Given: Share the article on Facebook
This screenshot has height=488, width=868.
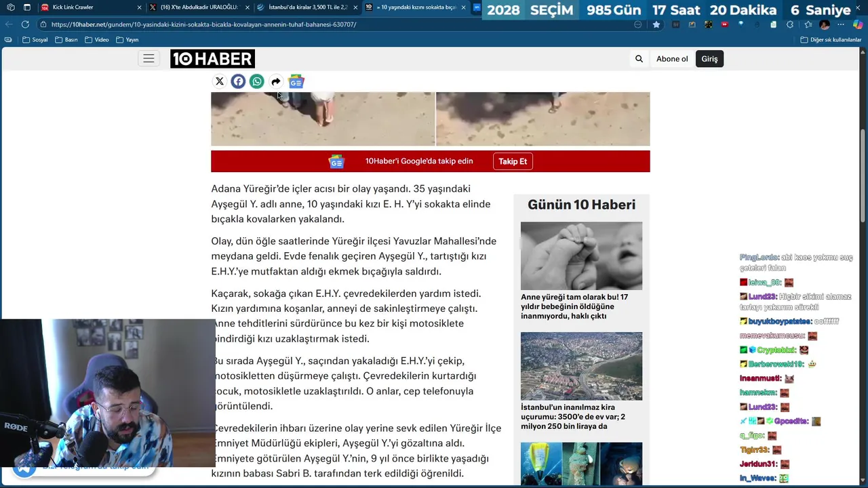Looking at the screenshot, I should (x=238, y=81).
